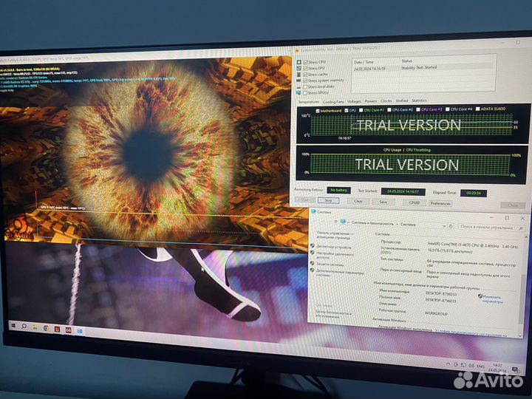Enable the Stress CPU checkbox in AIDA64
Image resolution: width=532 pixels, height=399 pixels.
(306, 62)
